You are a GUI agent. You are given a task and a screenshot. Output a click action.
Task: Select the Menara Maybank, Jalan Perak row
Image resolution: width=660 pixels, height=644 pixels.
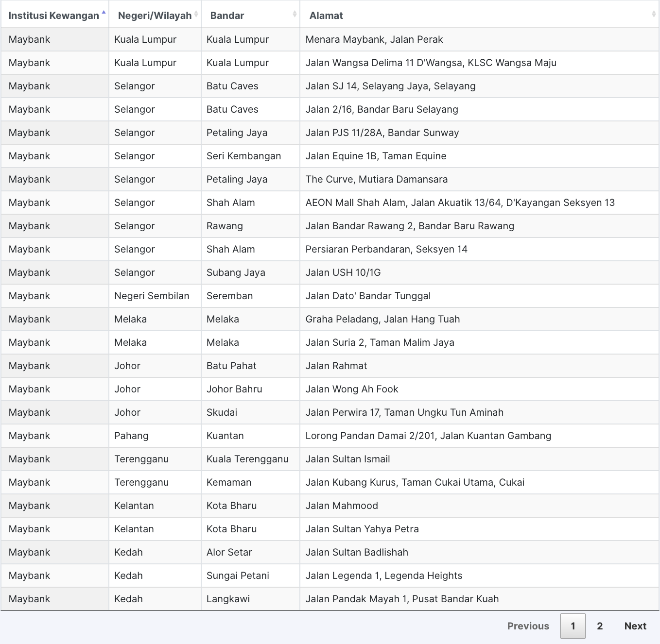[x=374, y=39]
